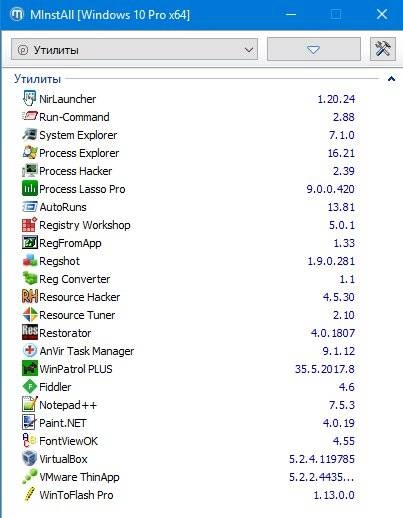
Task: Click the AutoRuns label
Action: [63, 207]
